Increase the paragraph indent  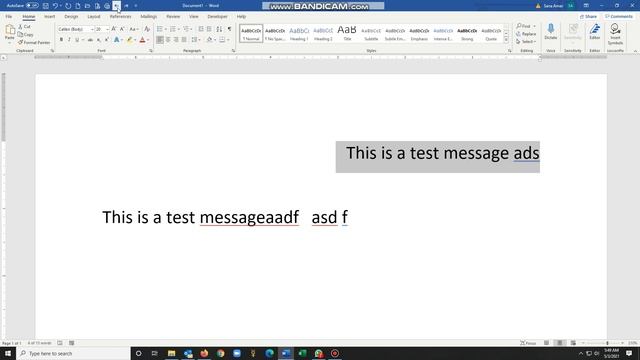pyautogui.click(x=209, y=29)
